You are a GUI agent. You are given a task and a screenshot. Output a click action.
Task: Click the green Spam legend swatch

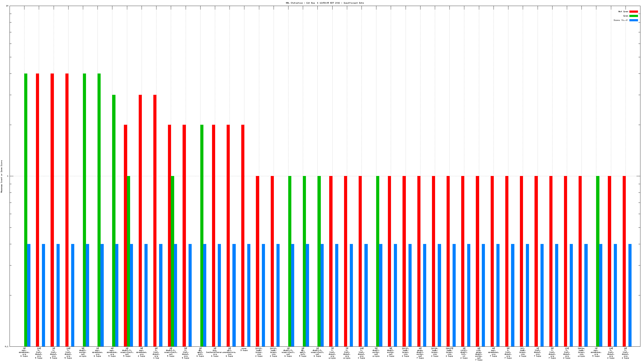click(633, 16)
